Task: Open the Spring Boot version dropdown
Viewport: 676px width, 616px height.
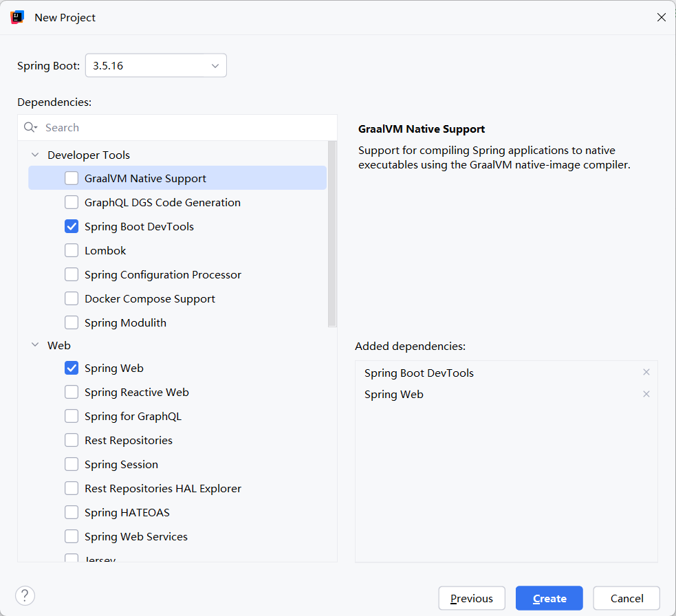Action: [156, 65]
